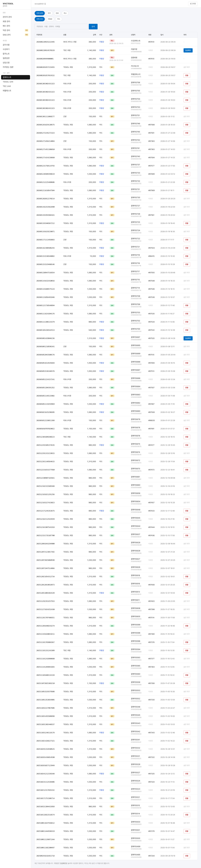Filter the payment list by 대기 status chip
The image size is (201, 868).
[49, 13]
